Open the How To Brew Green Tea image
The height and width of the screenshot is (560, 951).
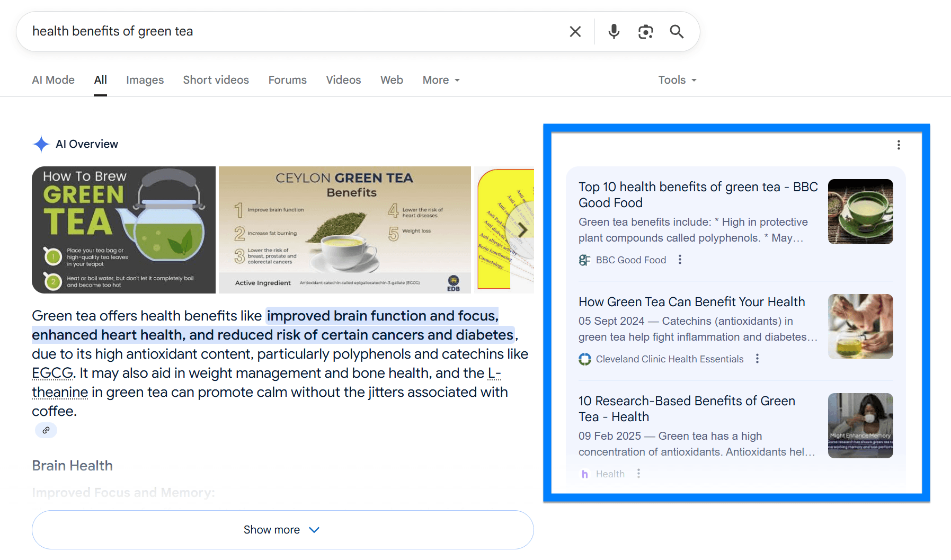pos(123,230)
